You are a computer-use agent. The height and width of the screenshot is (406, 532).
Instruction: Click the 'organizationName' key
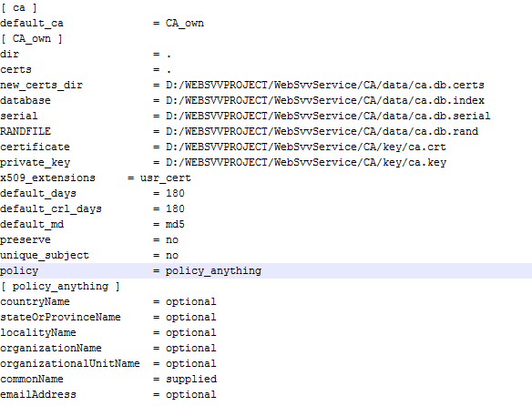[51, 348]
